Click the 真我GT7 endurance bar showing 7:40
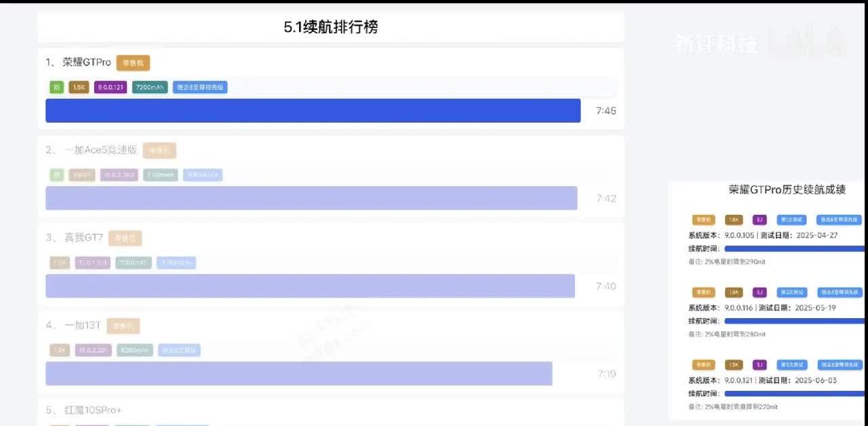This screenshot has width=868, height=426. coord(310,286)
